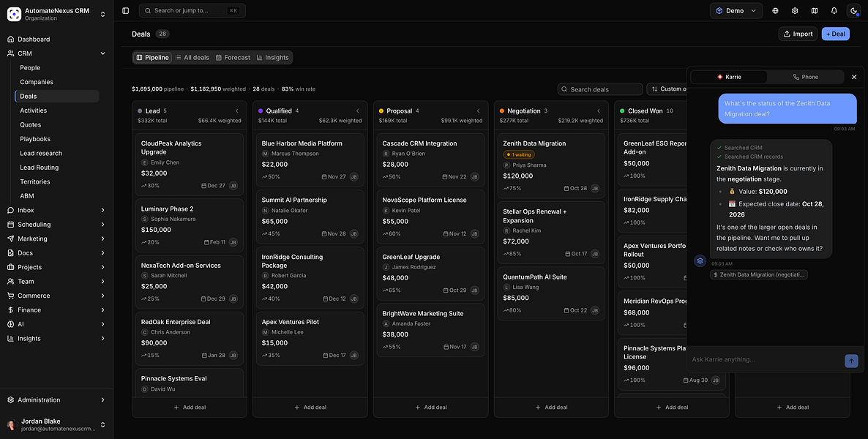Viewport: 868px width, 439px height.
Task: Open the Custom order sort dropdown
Action: point(667,89)
